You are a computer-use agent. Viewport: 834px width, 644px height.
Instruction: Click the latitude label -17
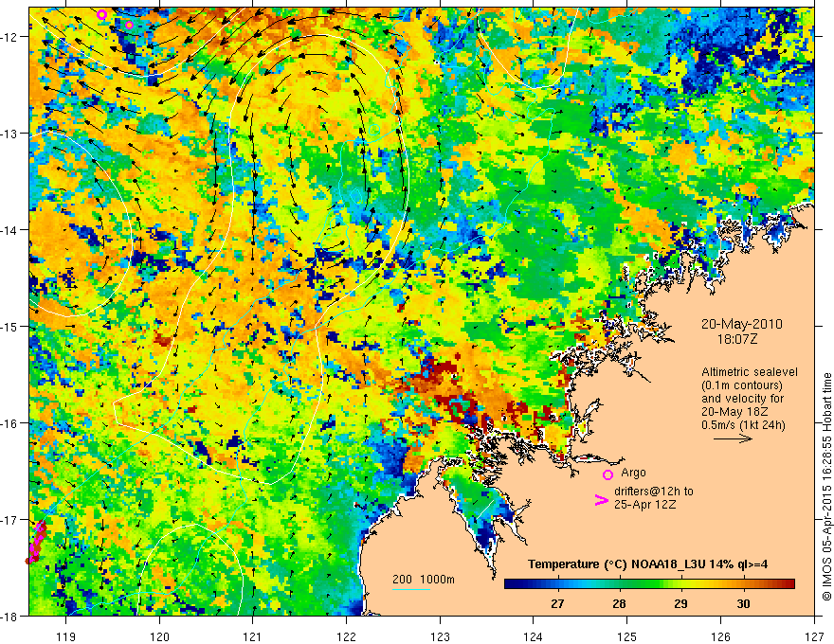pyautogui.click(x=10, y=520)
